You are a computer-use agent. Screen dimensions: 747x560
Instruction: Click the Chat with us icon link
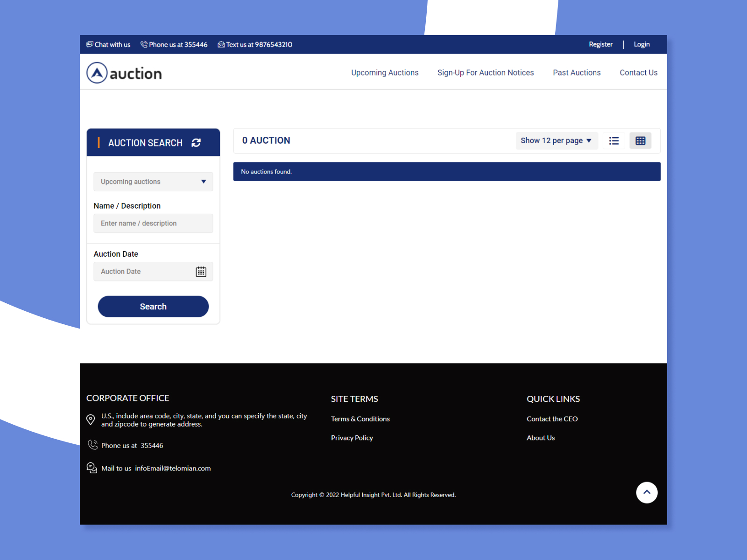click(90, 44)
